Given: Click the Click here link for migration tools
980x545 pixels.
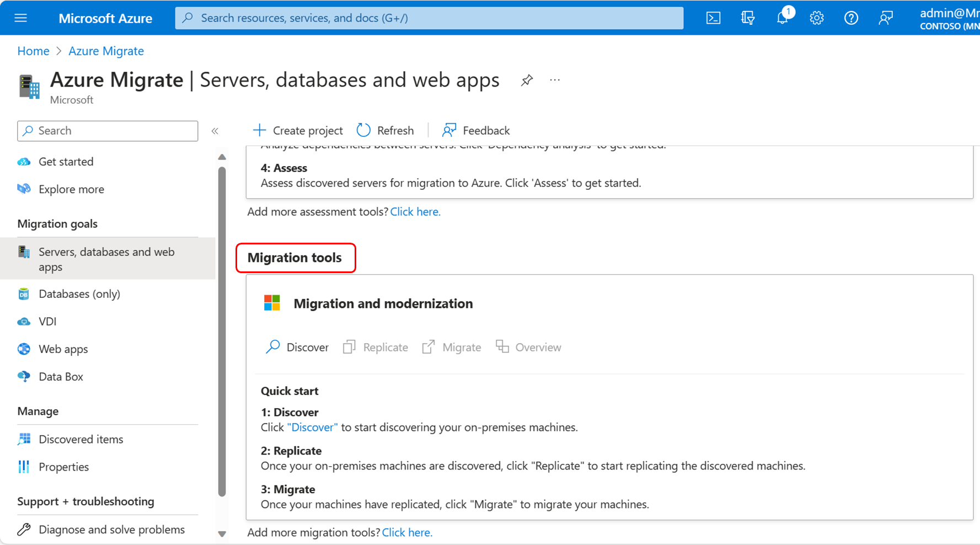Looking at the screenshot, I should [407, 532].
